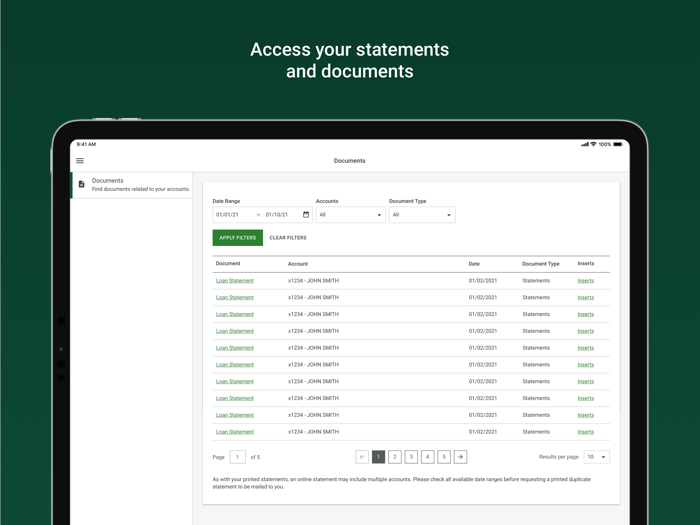Open Inserts link in ninth row
700x525 pixels.
click(586, 415)
